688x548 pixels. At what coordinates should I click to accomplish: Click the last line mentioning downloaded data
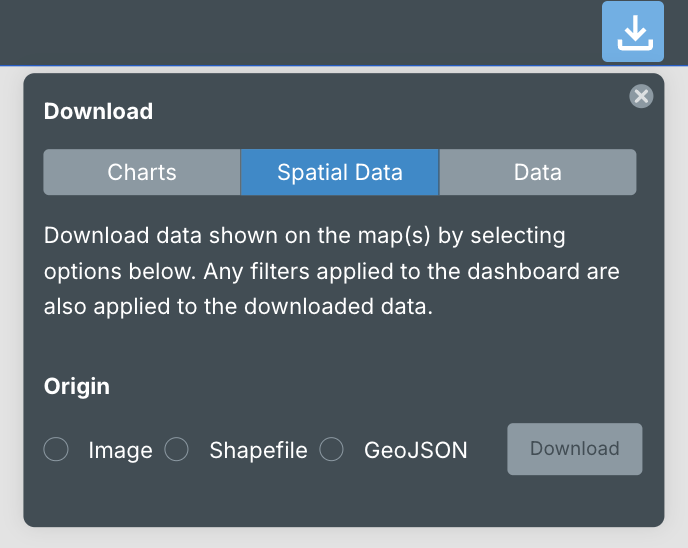click(238, 307)
